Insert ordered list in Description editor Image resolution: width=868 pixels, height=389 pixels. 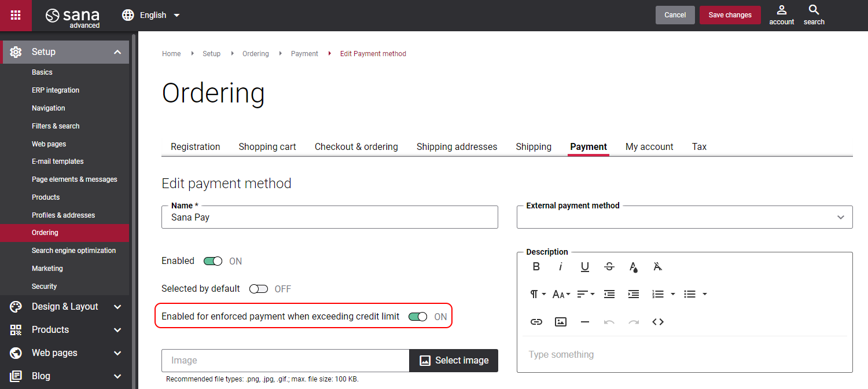[658, 294]
